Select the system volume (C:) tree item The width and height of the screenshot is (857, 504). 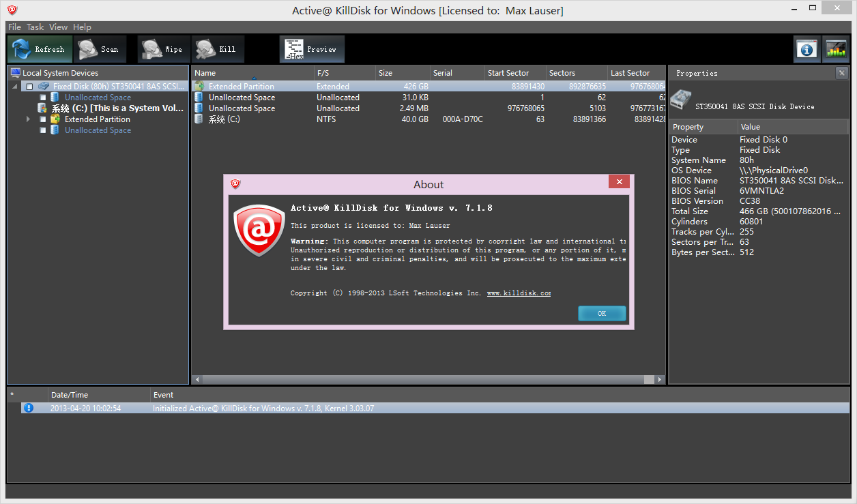[117, 108]
